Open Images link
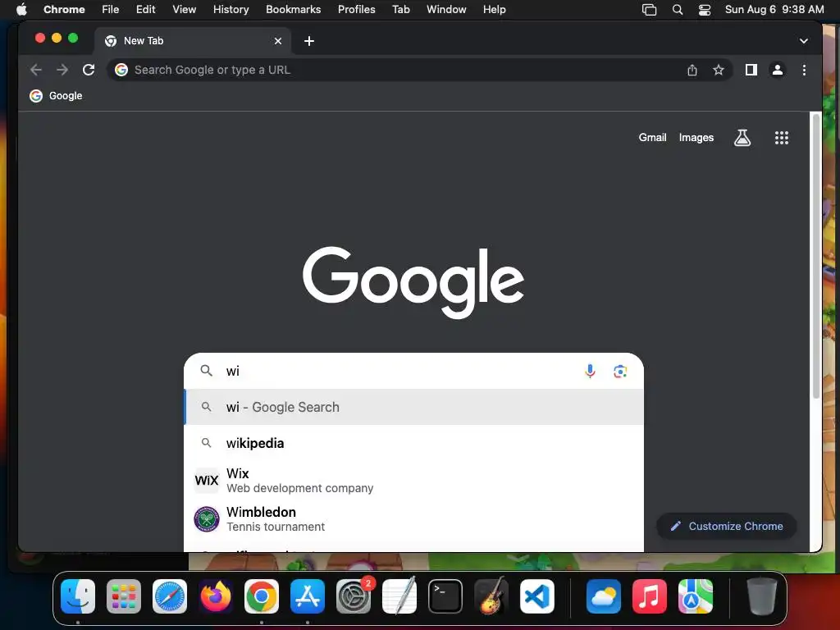 [x=696, y=138]
